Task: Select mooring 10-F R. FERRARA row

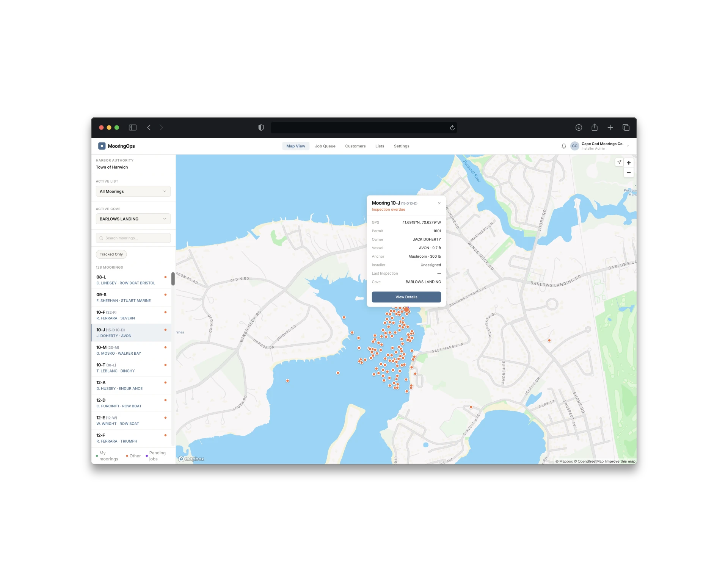Action: tap(131, 315)
